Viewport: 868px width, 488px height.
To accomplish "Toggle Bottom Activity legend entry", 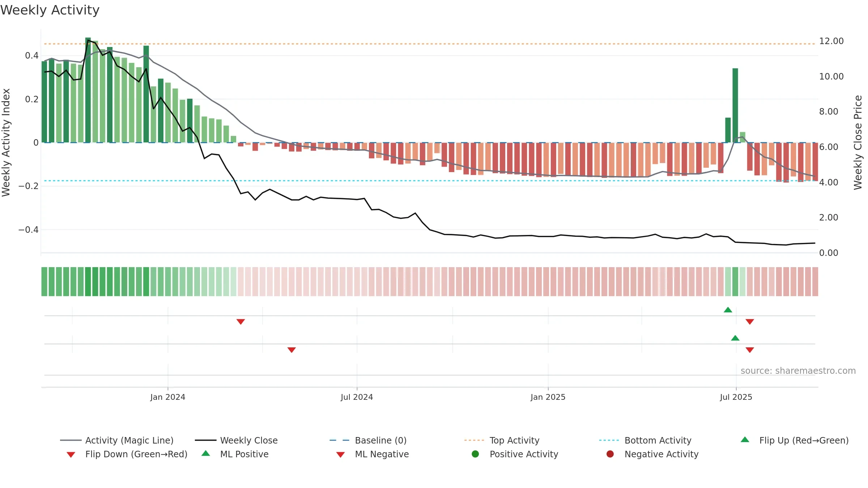I will (645, 440).
